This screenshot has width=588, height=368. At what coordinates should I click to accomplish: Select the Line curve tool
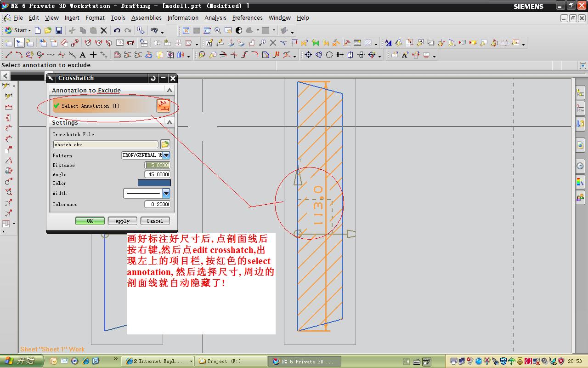point(9,55)
